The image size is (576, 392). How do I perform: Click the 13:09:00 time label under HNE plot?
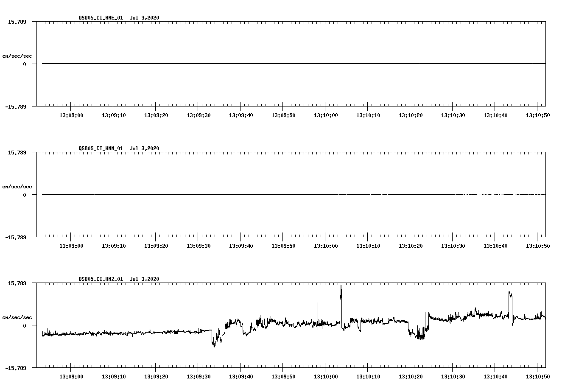[71, 115]
